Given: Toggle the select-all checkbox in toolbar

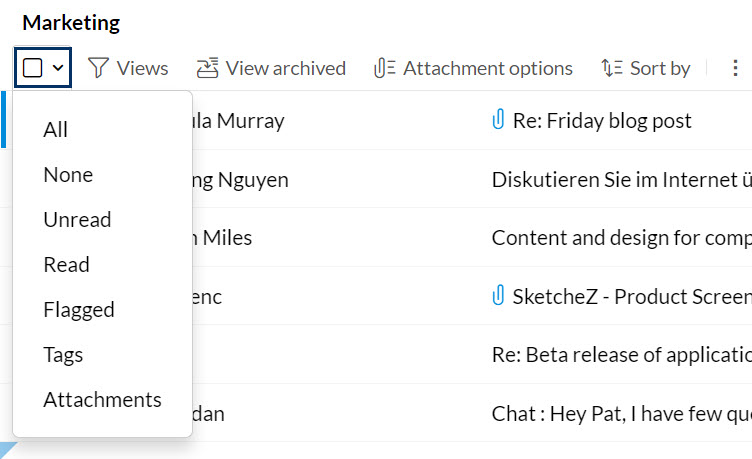Looking at the screenshot, I should point(33,68).
